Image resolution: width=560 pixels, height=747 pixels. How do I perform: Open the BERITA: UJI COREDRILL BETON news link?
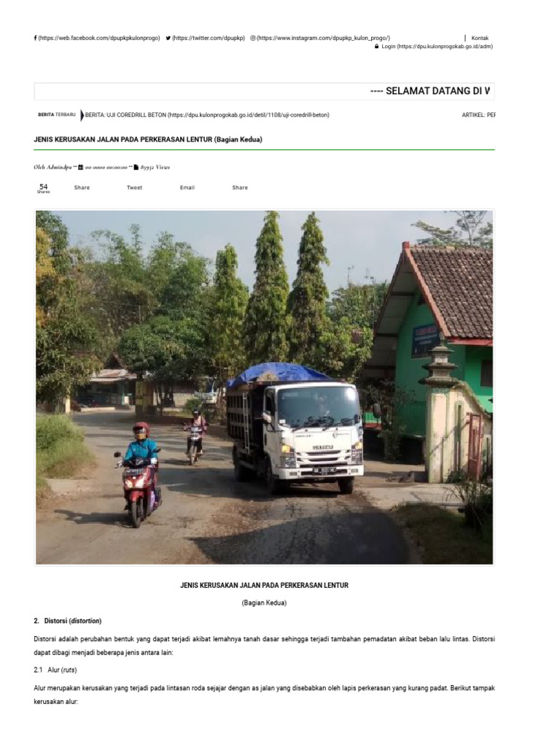pos(207,115)
